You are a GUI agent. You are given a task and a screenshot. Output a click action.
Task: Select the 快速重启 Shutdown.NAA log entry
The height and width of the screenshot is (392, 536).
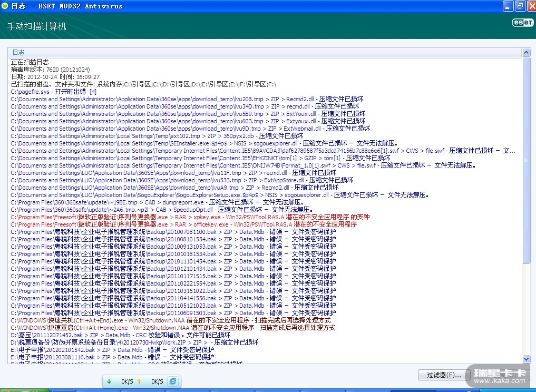coord(171,328)
